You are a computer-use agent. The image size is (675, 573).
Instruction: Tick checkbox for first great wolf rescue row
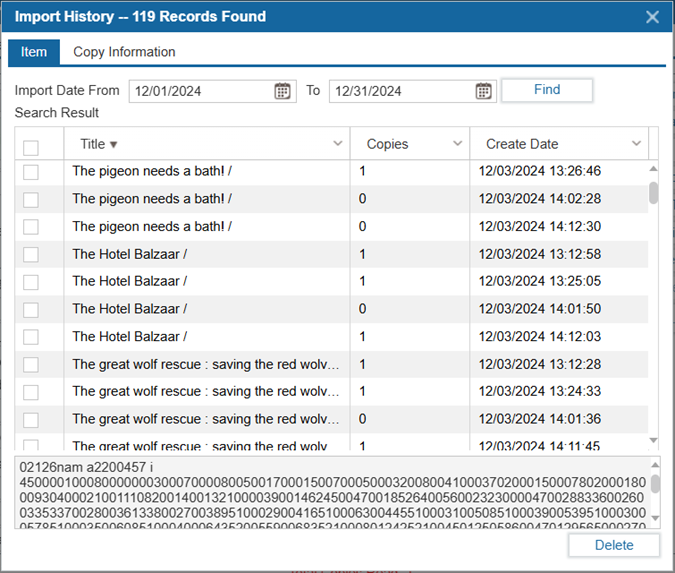click(31, 364)
